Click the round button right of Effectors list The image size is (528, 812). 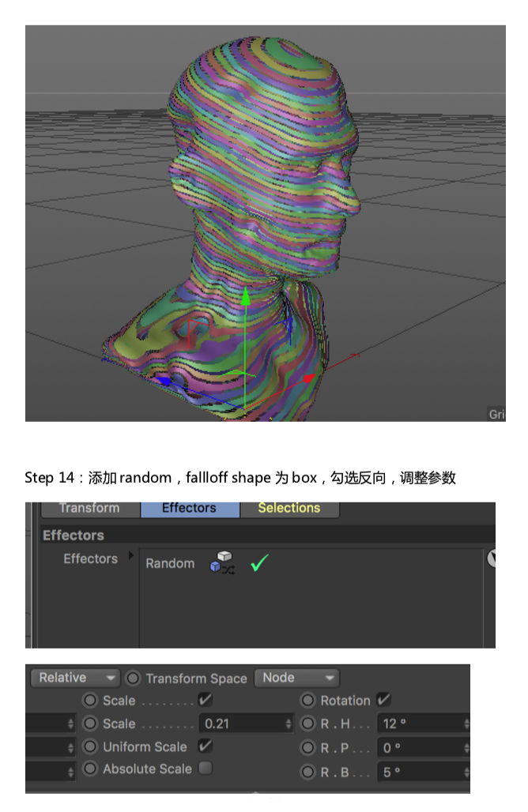(491, 558)
